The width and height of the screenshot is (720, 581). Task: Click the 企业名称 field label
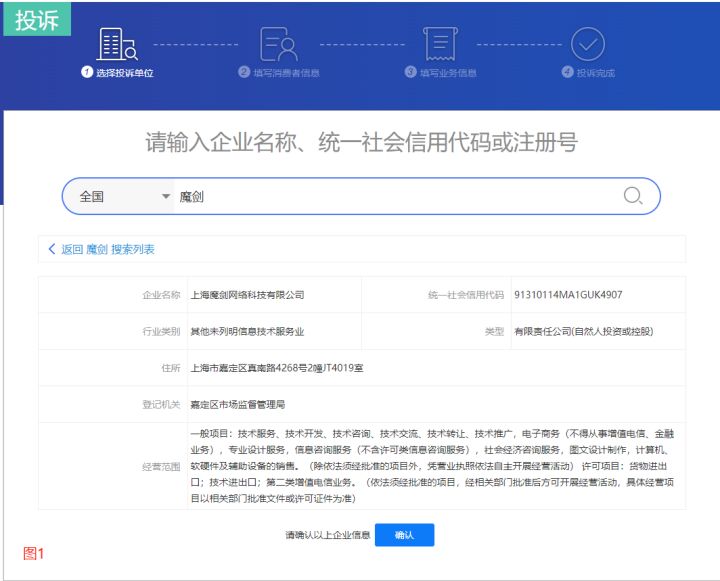click(x=161, y=295)
